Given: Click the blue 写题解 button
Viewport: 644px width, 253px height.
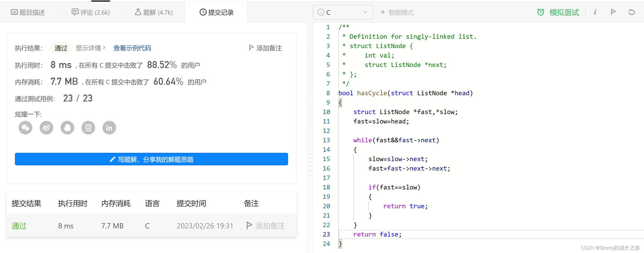Looking at the screenshot, I should click(x=151, y=159).
